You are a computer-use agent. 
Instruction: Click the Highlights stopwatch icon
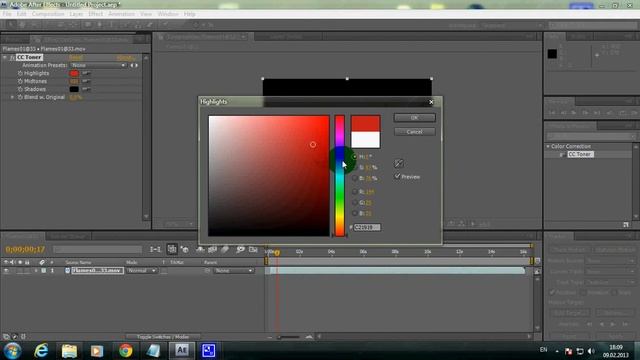[x=20, y=73]
